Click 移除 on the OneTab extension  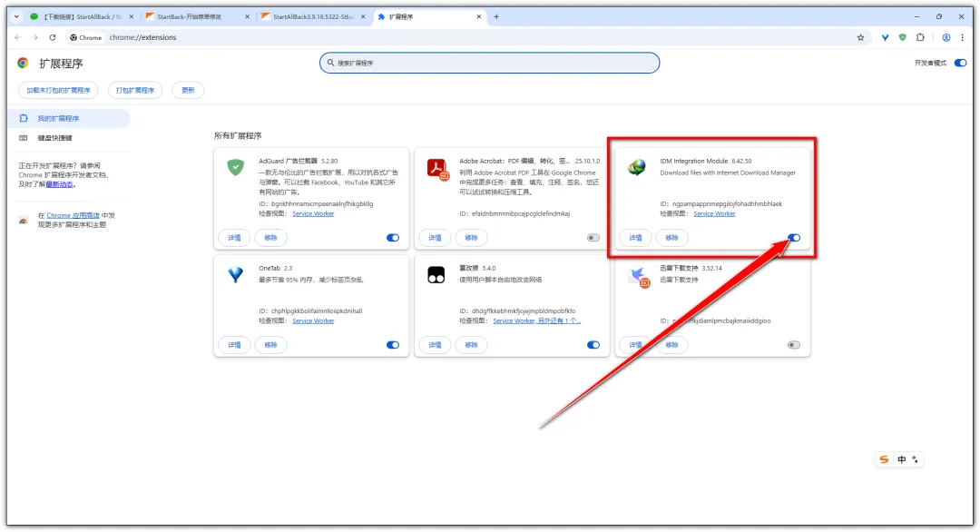pos(270,345)
